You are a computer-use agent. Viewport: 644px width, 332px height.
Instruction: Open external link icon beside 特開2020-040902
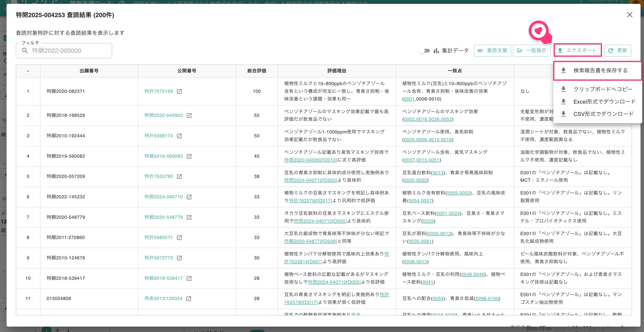(189, 115)
